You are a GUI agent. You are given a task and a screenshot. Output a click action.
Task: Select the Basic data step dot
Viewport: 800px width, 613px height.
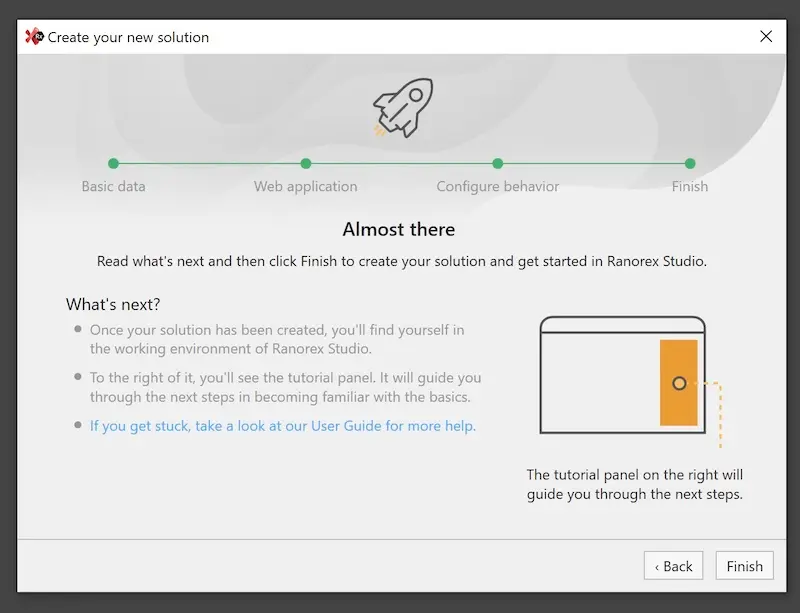click(113, 163)
